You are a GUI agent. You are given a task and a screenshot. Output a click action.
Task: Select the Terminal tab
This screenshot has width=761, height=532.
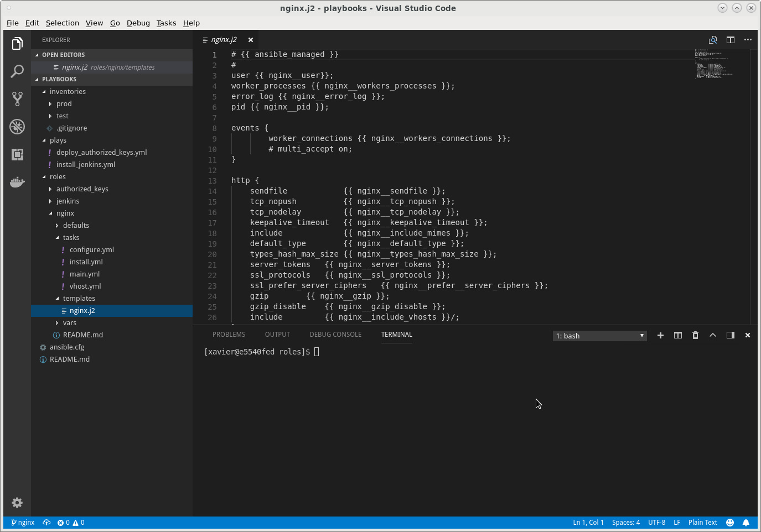pyautogui.click(x=397, y=335)
